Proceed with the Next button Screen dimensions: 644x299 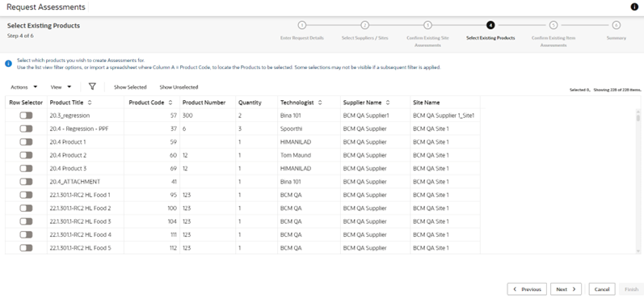(566, 289)
